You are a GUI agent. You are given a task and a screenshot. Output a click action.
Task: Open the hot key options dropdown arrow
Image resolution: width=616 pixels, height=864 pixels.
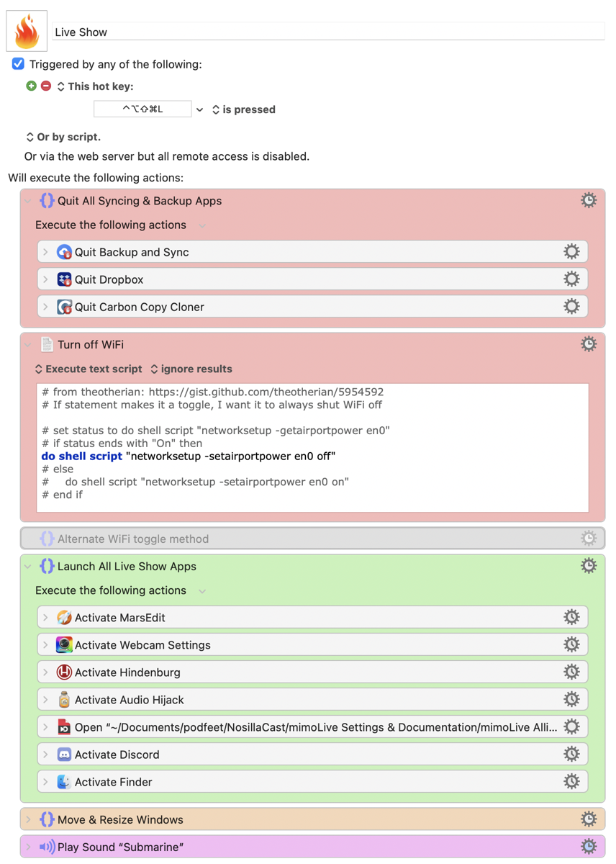pos(199,110)
